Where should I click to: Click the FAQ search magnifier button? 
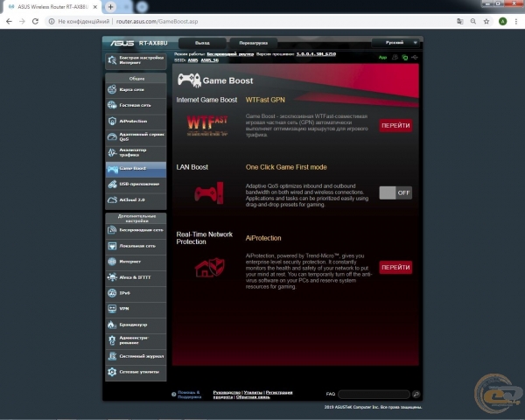416,395
